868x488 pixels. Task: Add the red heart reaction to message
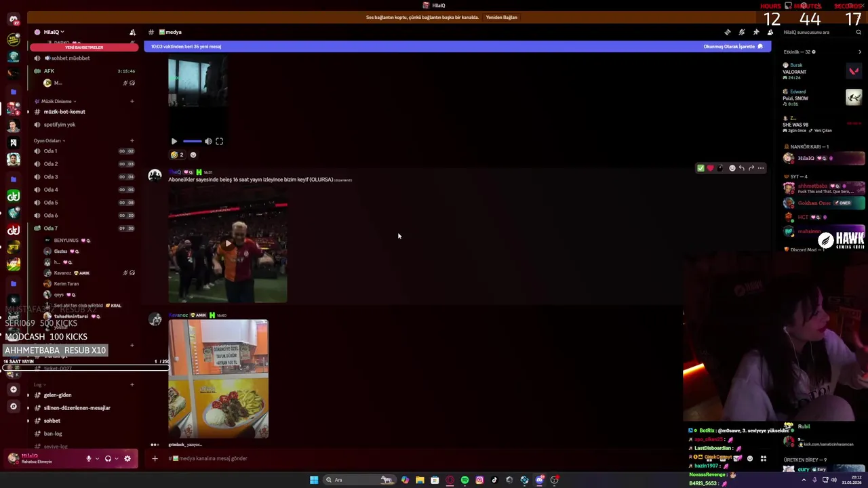click(710, 168)
